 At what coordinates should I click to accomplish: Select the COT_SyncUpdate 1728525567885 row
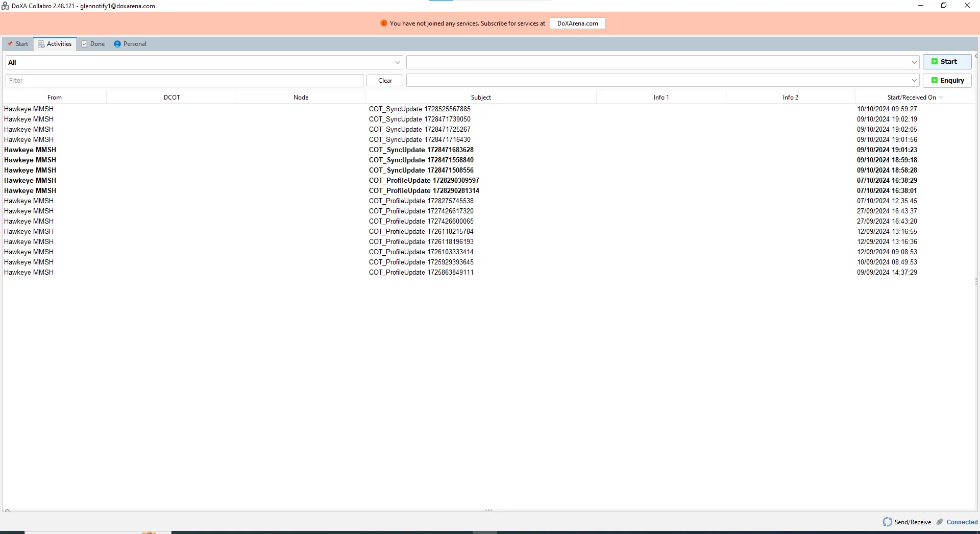(x=420, y=109)
